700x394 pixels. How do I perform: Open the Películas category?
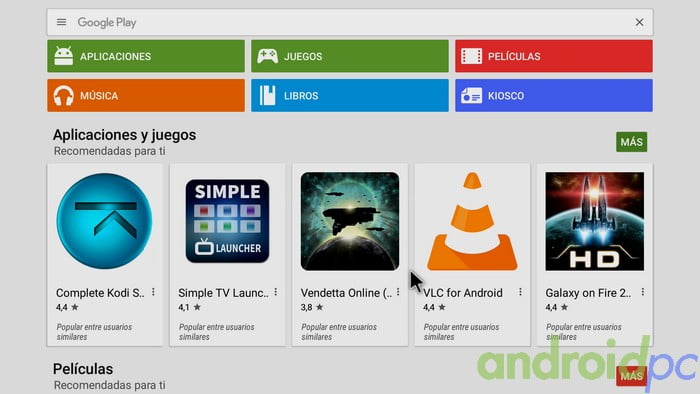pos(554,56)
